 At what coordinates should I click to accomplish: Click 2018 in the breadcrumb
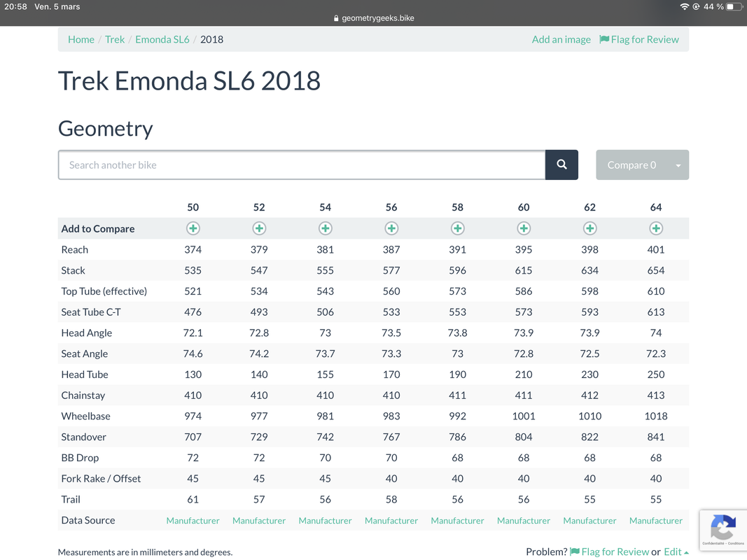tap(212, 39)
